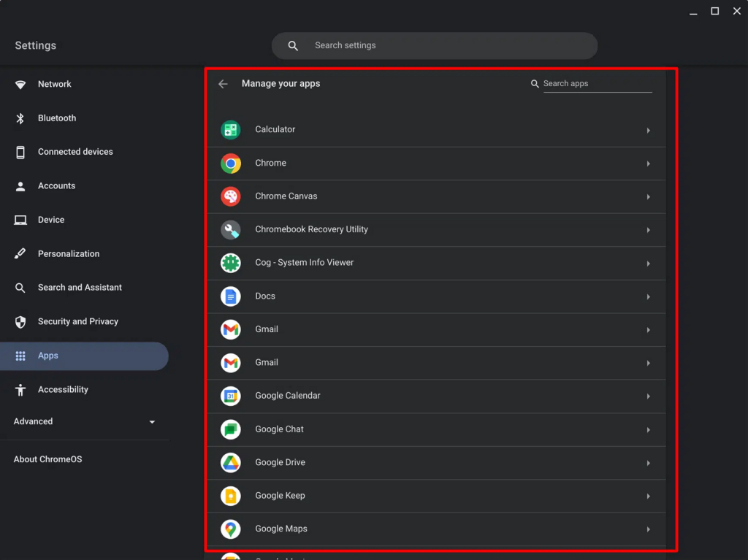Click the "Calculator" app name

(x=275, y=129)
